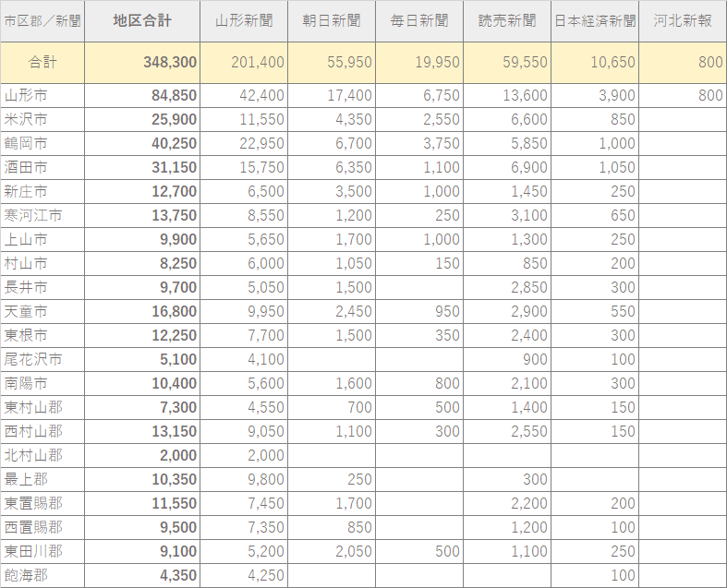Viewport: 727px width, 588px height.
Task: Click the 朝日新聞 column header
Action: coord(332,21)
